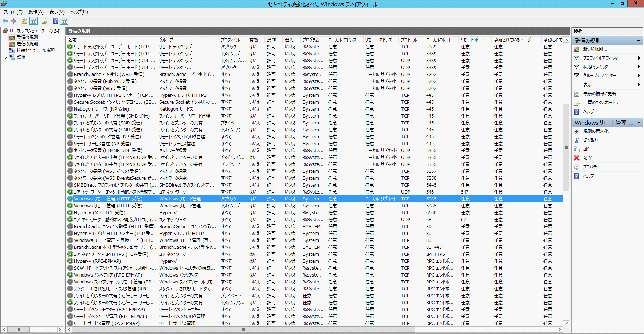This screenshot has width=644, height=334.
Task: Click the 規則の無効化 icon
Action: [577, 131]
